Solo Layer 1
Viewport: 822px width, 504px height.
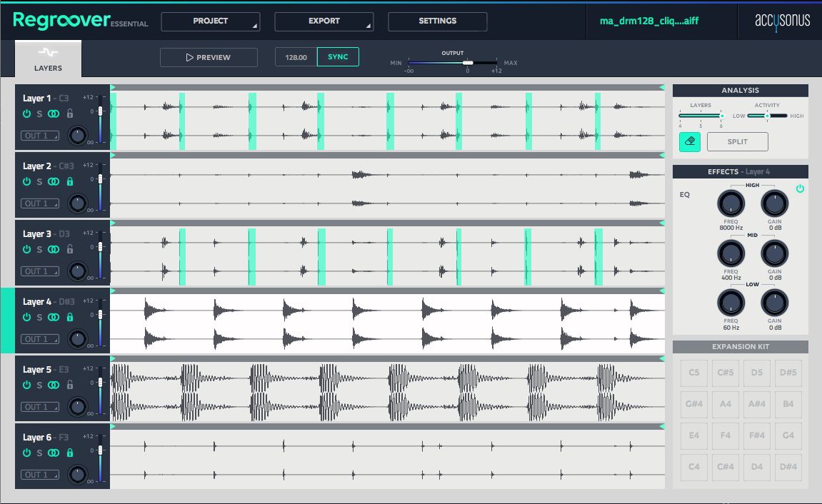click(39, 114)
